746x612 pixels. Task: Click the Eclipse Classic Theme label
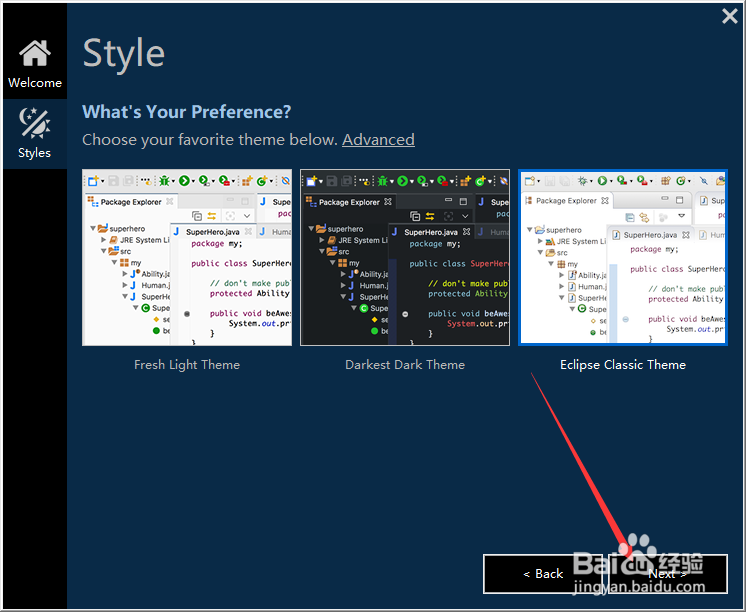[623, 365]
